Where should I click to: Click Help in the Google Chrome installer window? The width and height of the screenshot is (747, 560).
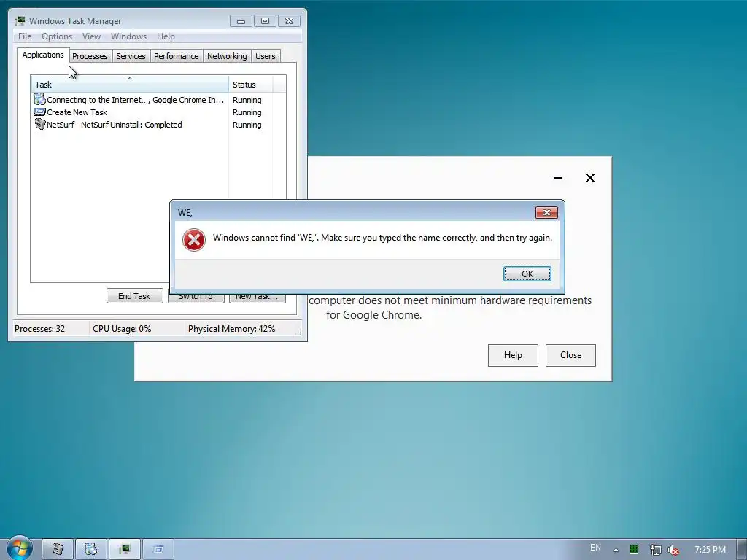(513, 355)
